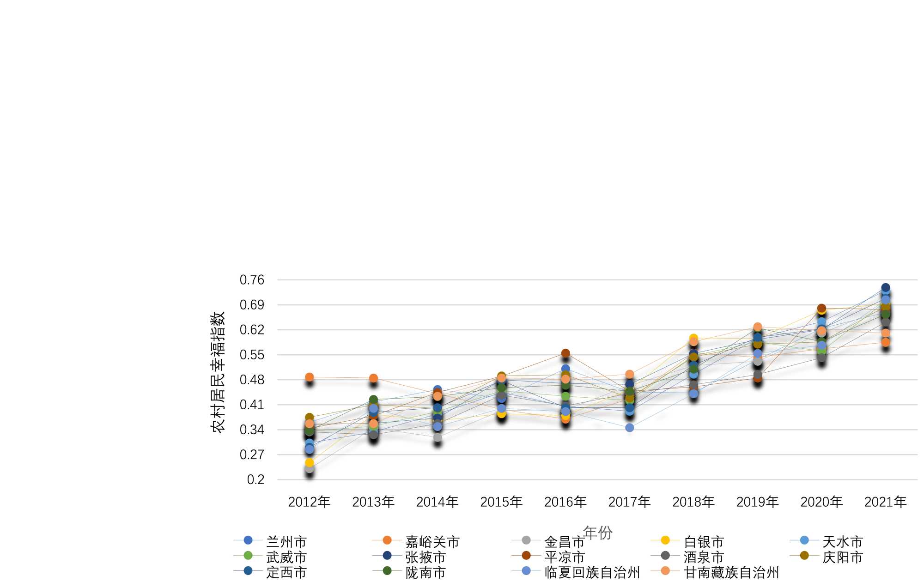Select the 酒泉市 legend entry
The height and width of the screenshot is (582, 924).
pyautogui.click(x=703, y=557)
